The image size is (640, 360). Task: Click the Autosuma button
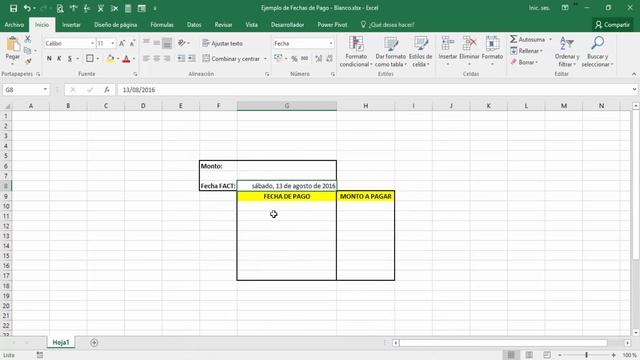click(528, 40)
